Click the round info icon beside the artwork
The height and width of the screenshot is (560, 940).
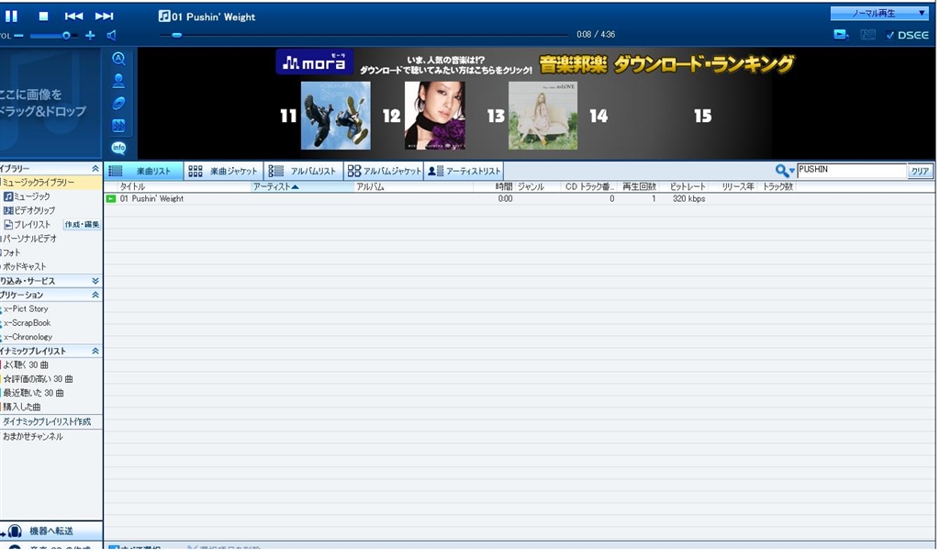pos(118,147)
